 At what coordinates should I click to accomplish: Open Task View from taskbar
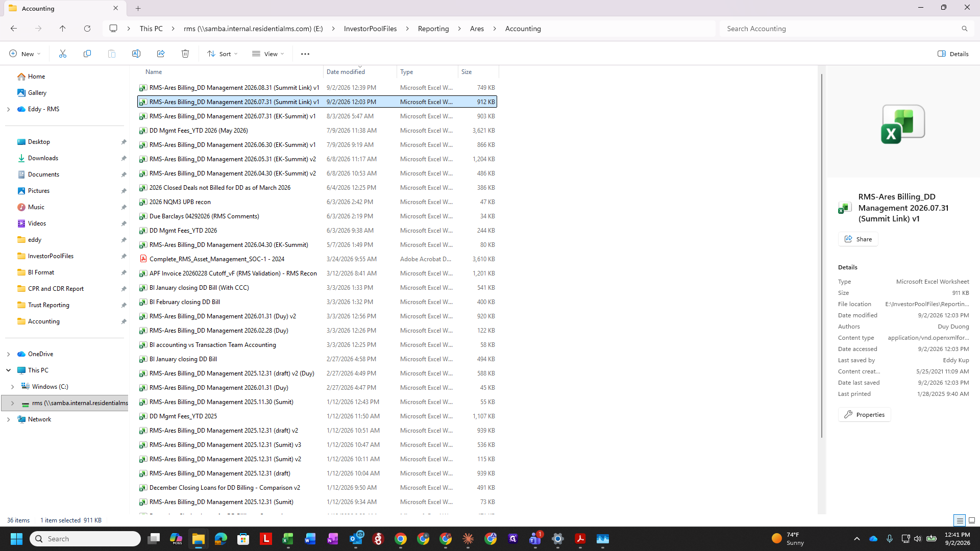154,539
